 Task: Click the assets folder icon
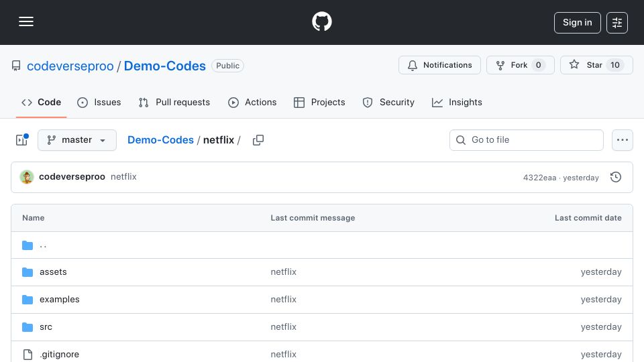pyautogui.click(x=28, y=271)
